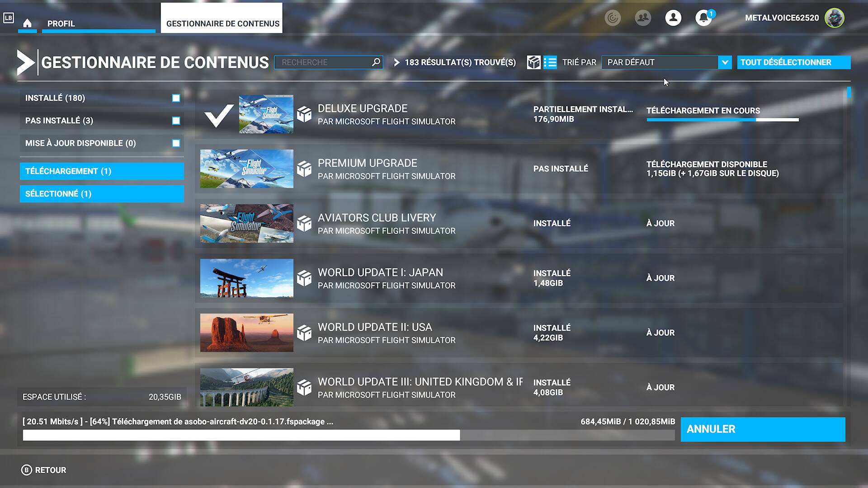Open the friends group icon
The width and height of the screenshot is (868, 488).
(x=643, y=18)
